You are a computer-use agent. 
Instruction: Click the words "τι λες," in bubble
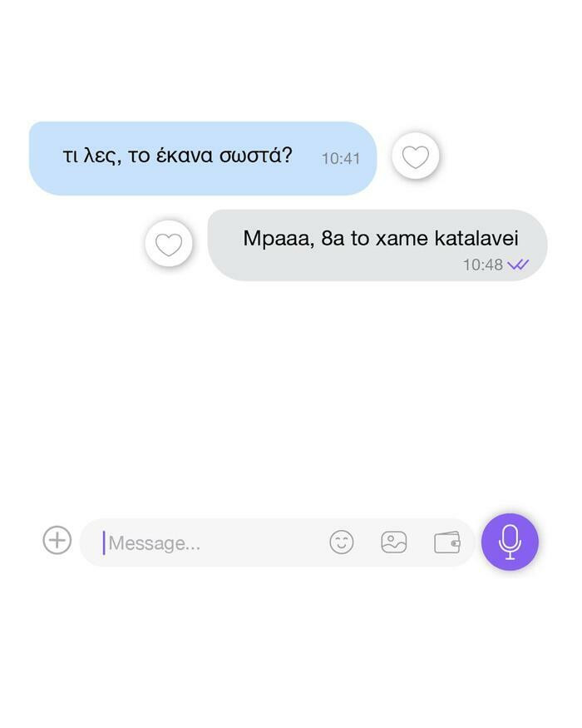(92, 156)
